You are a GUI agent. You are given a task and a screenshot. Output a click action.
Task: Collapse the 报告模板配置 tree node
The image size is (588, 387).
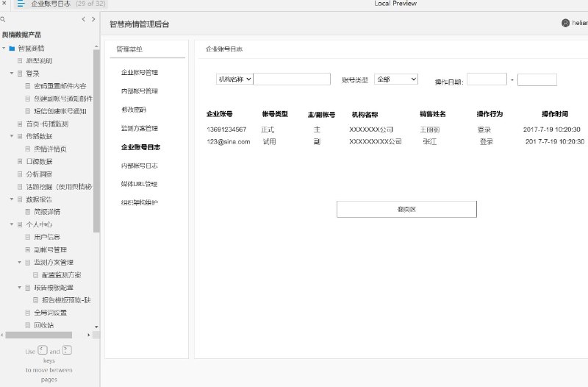[x=20, y=287]
